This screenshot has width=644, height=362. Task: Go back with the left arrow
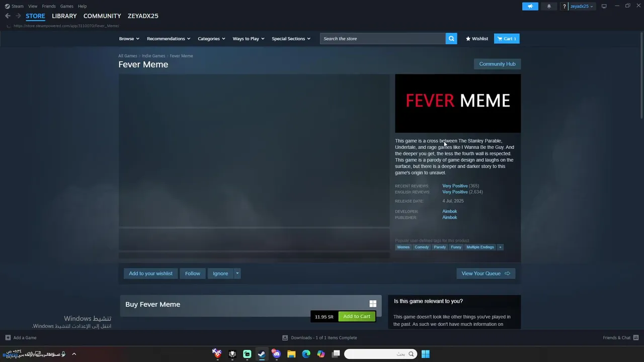coord(8,16)
